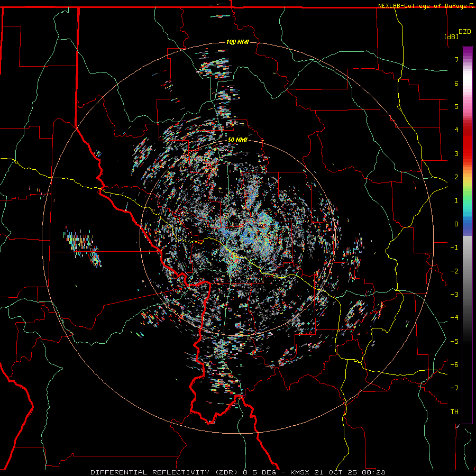The width and height of the screenshot is (476, 476).
Task: Click the -2 dB value on color scale
Action: [x=454, y=271]
